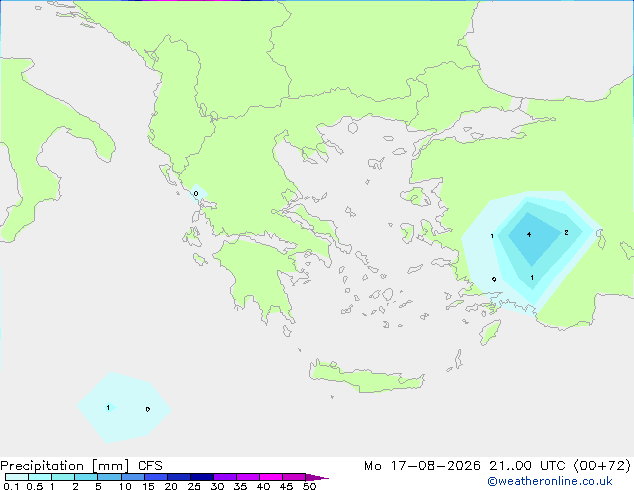Screen dimensions: 634x490
Task: Click the purple arrow tip above 50 mm
Action: [317, 477]
